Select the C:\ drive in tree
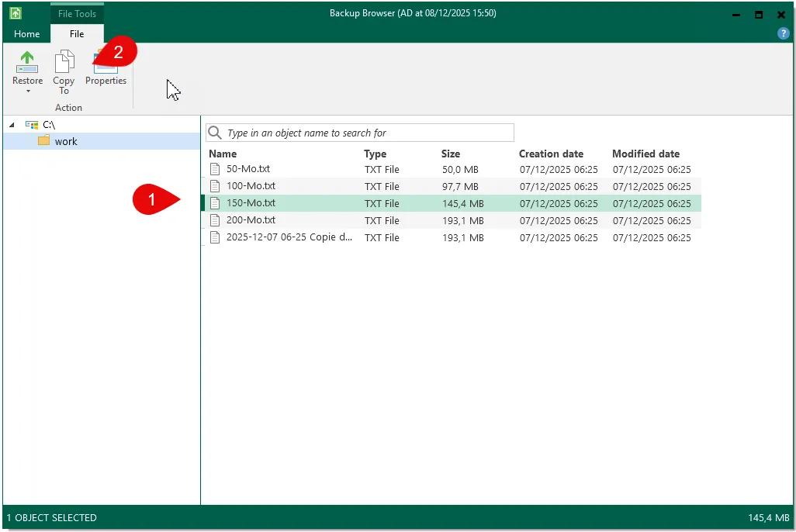Screen dimensions: 796x532 click(x=48, y=124)
